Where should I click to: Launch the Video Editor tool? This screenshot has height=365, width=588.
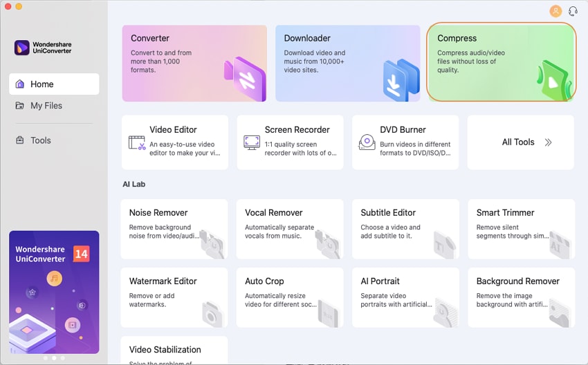pyautogui.click(x=175, y=142)
